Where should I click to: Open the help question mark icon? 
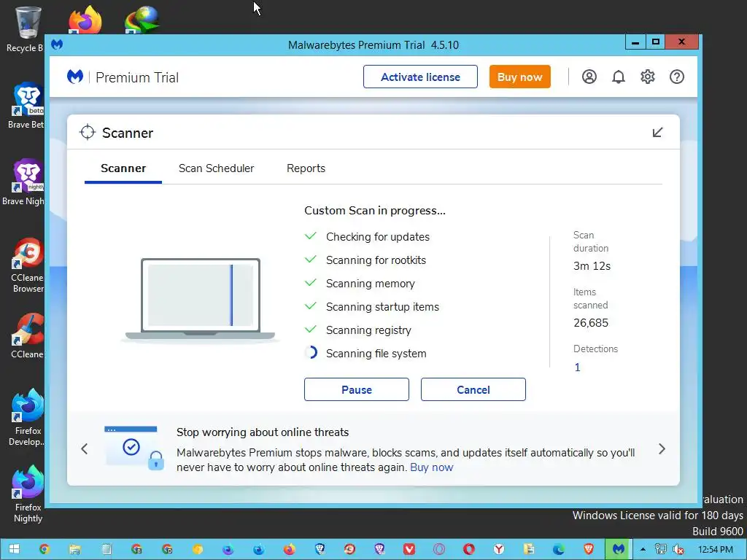[x=676, y=77]
